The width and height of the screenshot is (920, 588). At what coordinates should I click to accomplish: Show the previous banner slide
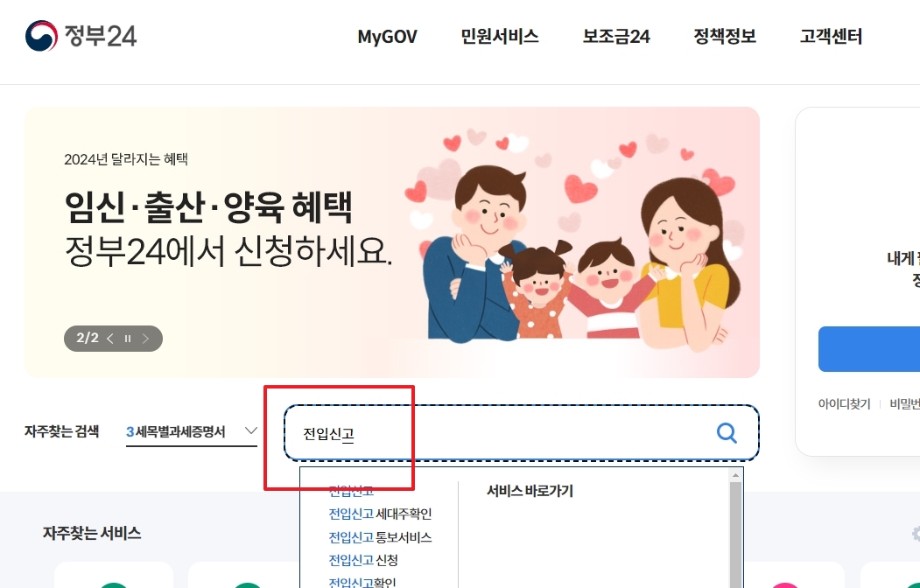110,339
